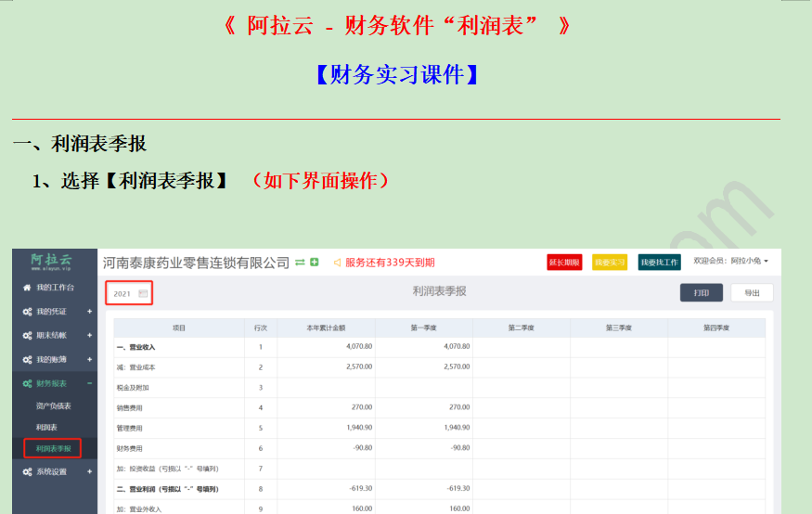Click the 销售费用 row label
Screen dimensions: 812x514
[x=130, y=408]
